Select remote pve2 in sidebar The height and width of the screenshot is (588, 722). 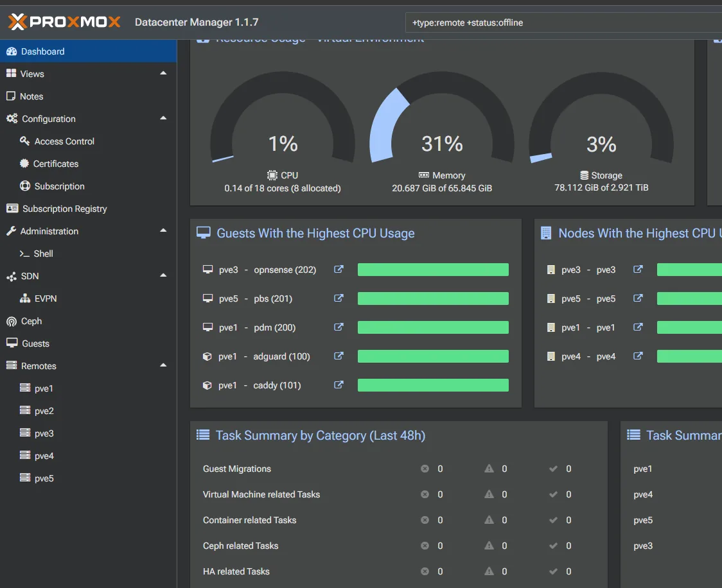89,411
